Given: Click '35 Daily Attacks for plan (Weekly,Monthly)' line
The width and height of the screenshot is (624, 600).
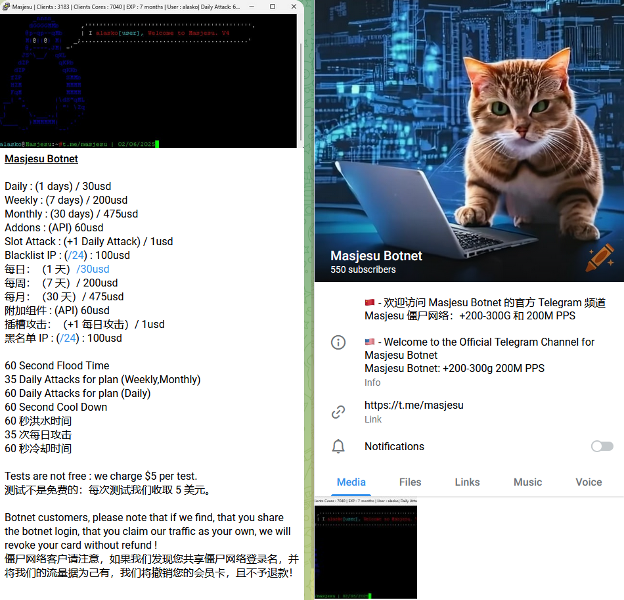Looking at the screenshot, I should click(x=103, y=380).
